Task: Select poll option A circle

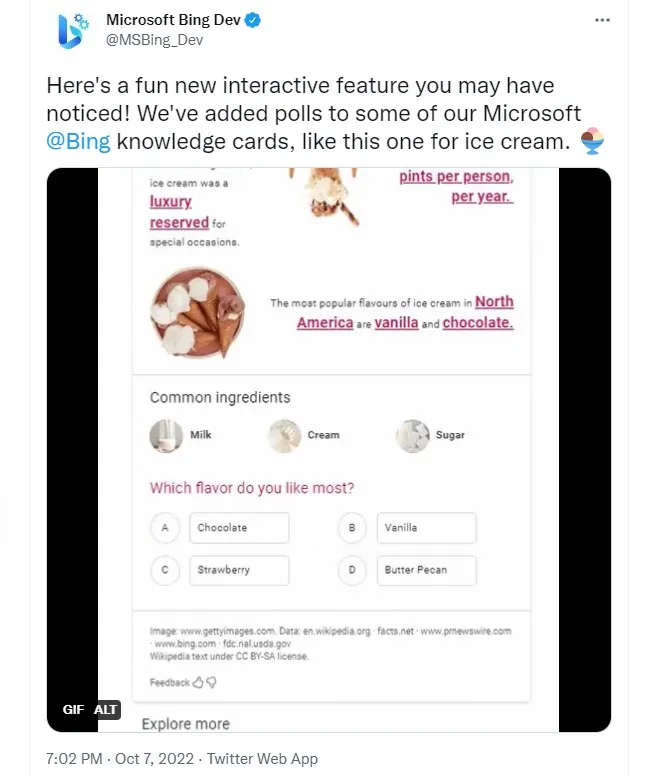Action: tap(165, 528)
